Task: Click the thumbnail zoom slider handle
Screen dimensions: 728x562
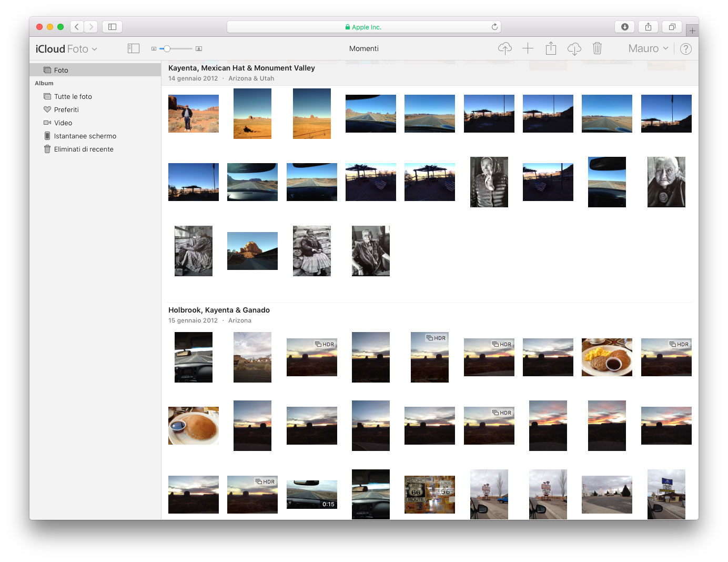Action: 167,48
